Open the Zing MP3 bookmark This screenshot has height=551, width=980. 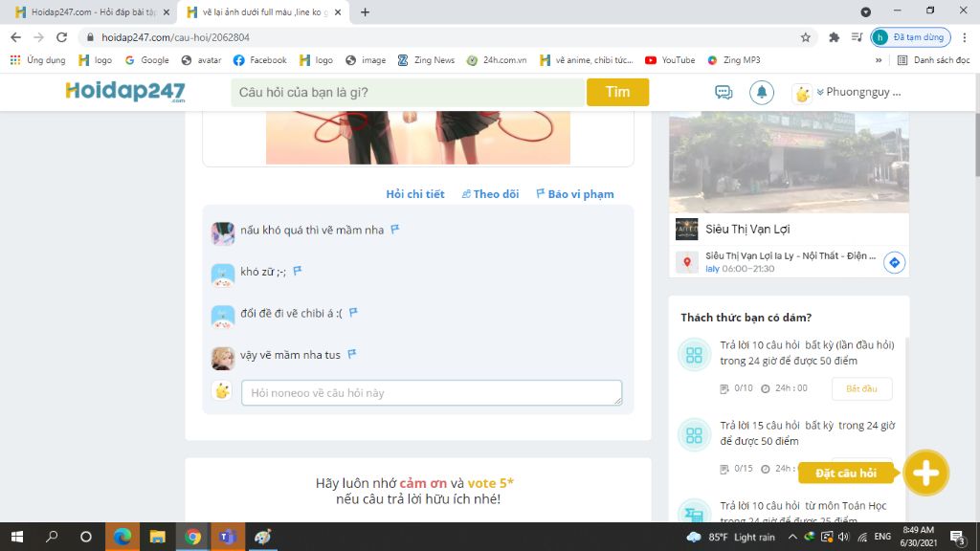(x=734, y=60)
